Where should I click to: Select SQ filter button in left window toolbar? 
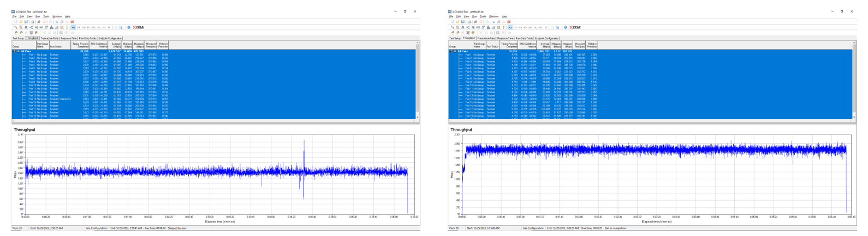[99, 27]
